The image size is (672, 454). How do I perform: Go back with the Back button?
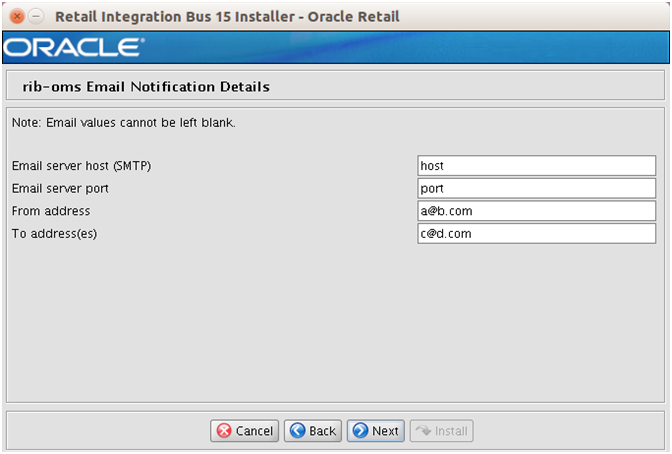coord(313,430)
